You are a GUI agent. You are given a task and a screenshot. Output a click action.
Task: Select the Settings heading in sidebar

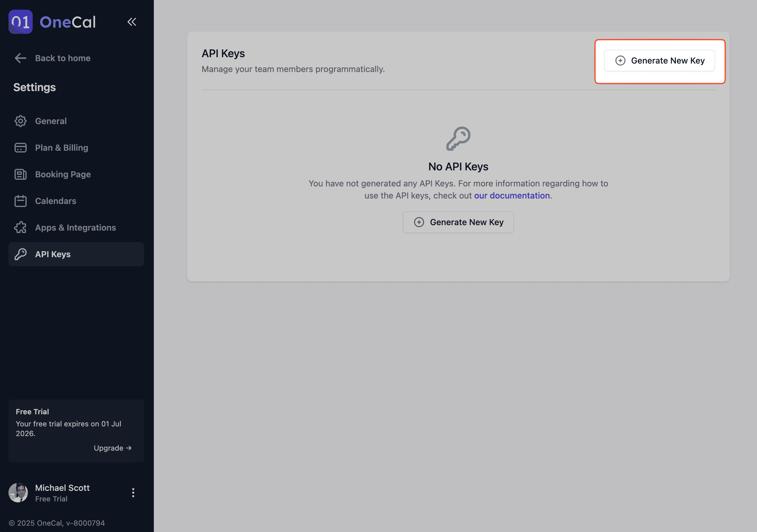coord(34,87)
